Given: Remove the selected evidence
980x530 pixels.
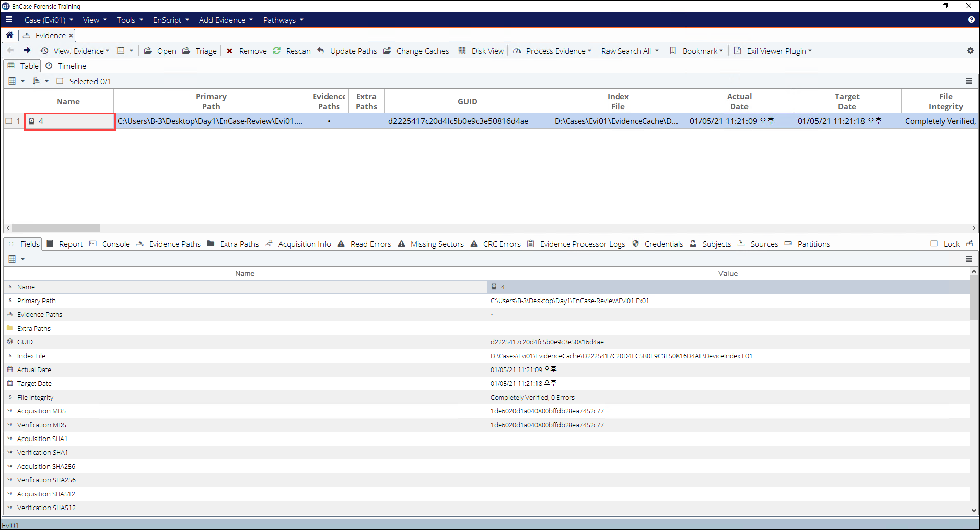Looking at the screenshot, I should coord(247,51).
